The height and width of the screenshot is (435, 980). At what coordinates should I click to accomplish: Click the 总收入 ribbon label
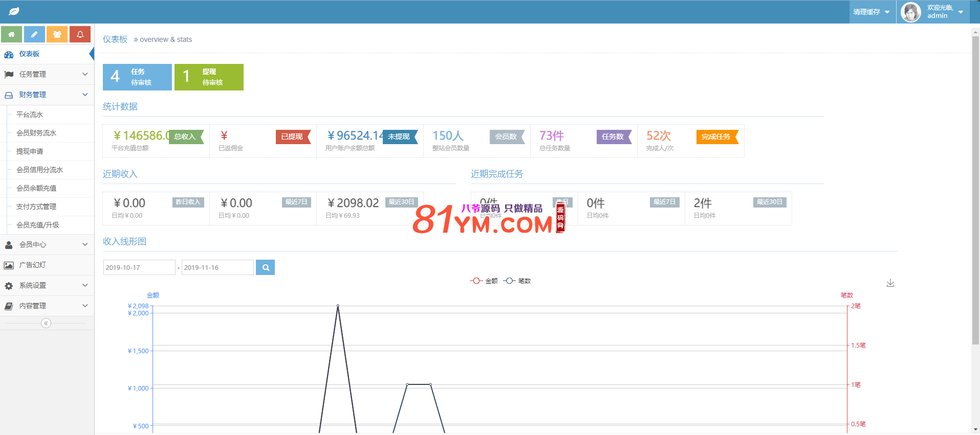(186, 136)
